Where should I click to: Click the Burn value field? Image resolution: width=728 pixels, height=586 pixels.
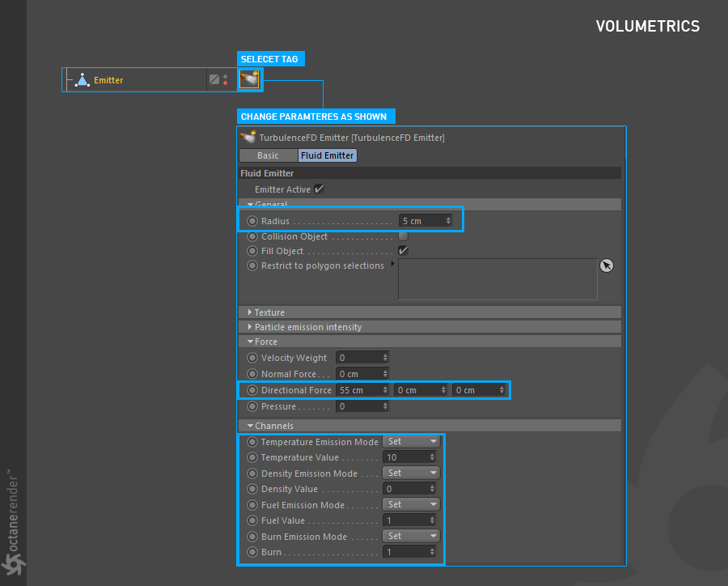point(409,552)
